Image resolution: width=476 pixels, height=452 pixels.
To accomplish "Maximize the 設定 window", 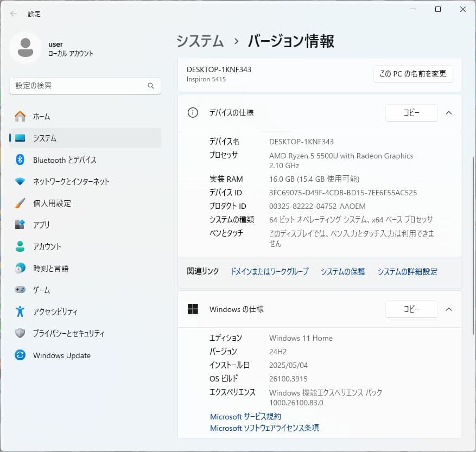I will coord(438,9).
